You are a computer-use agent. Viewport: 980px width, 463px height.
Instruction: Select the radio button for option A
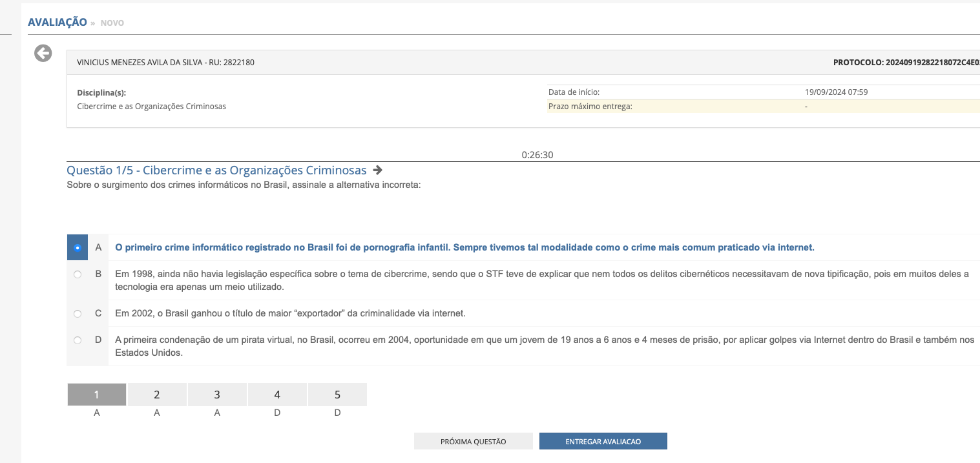(78, 247)
